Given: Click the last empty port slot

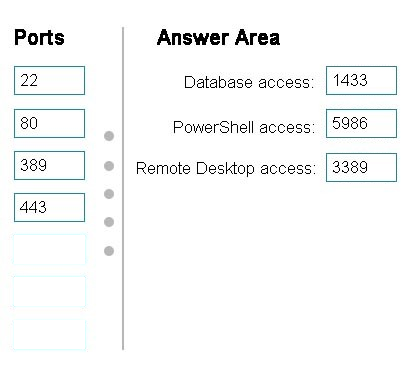Looking at the screenshot, I should pos(49,335).
